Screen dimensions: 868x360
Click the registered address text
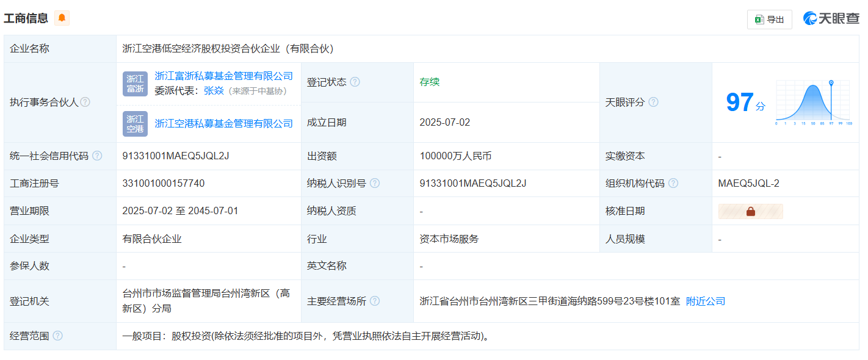[x=549, y=301]
